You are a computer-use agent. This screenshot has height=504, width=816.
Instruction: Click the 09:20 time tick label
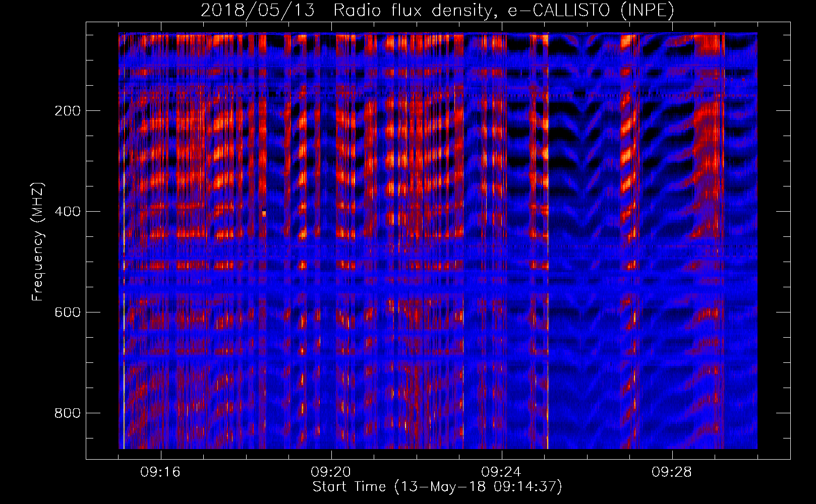pos(331,472)
